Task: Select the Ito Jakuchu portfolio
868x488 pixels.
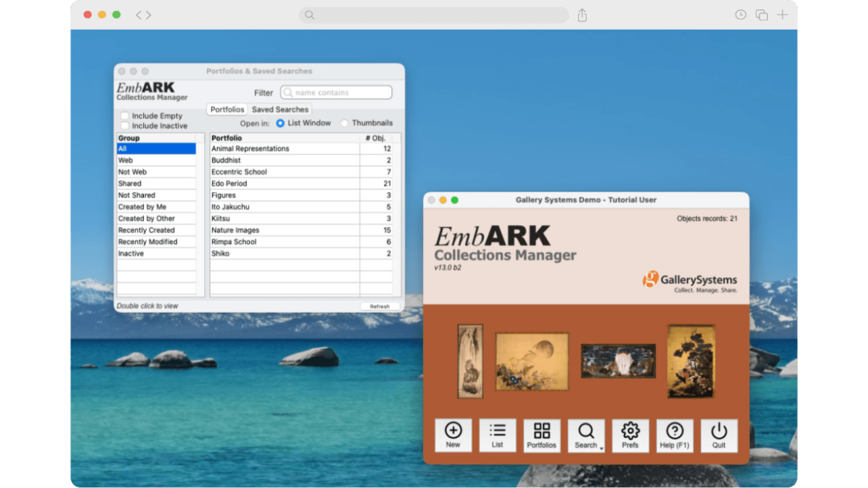Action: click(x=301, y=207)
